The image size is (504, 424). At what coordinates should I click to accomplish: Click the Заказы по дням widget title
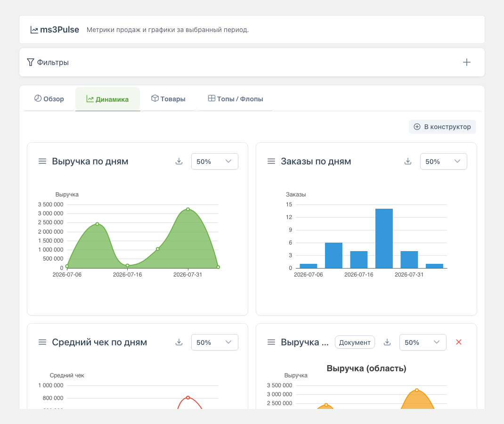(316, 162)
